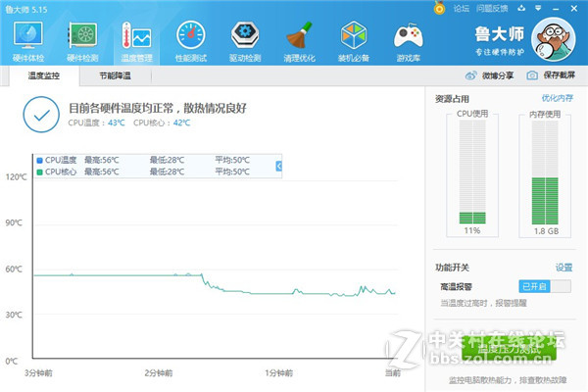This screenshot has height=392, width=588.
Task: Click the 当前 time axis label
Action: [x=393, y=372]
